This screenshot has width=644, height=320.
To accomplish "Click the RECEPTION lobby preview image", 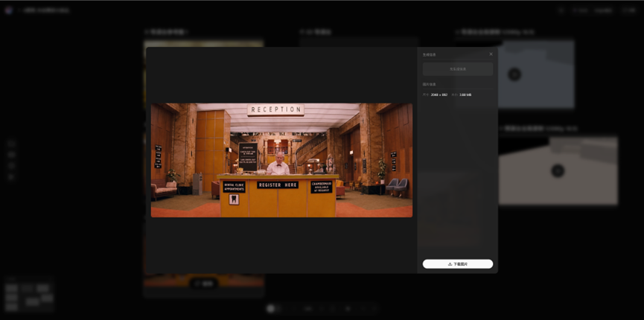I will click(x=281, y=160).
